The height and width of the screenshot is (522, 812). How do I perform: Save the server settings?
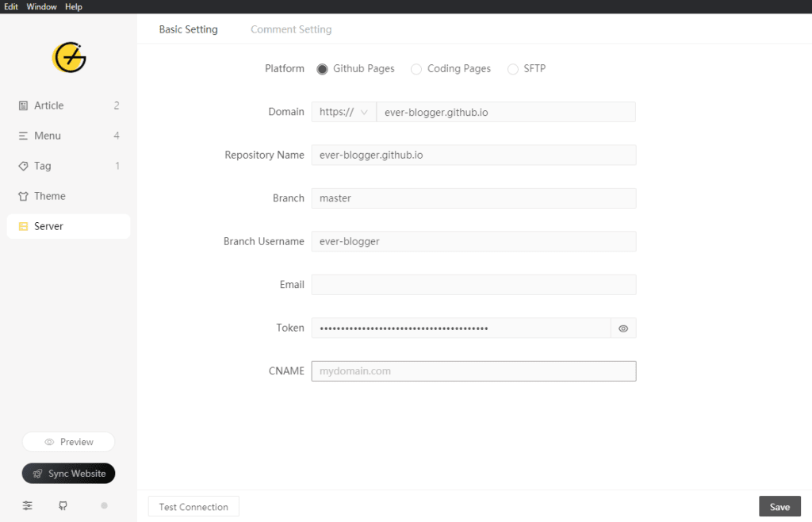tap(780, 506)
